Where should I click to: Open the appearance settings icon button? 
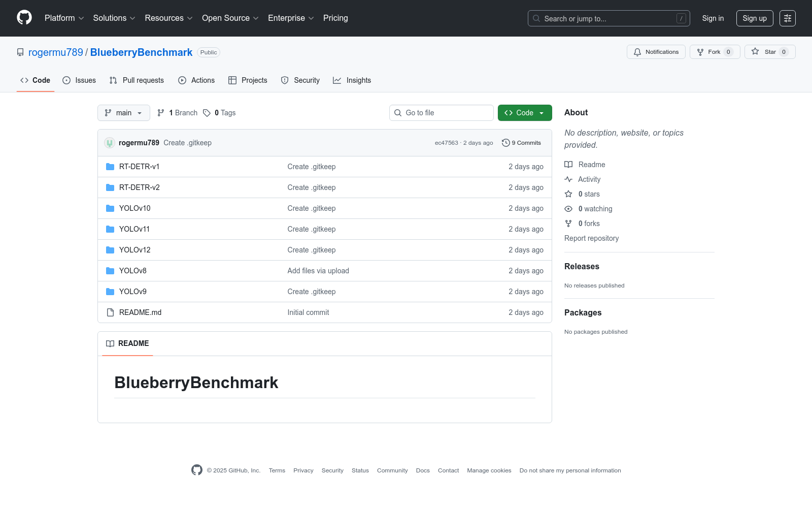tap(788, 18)
